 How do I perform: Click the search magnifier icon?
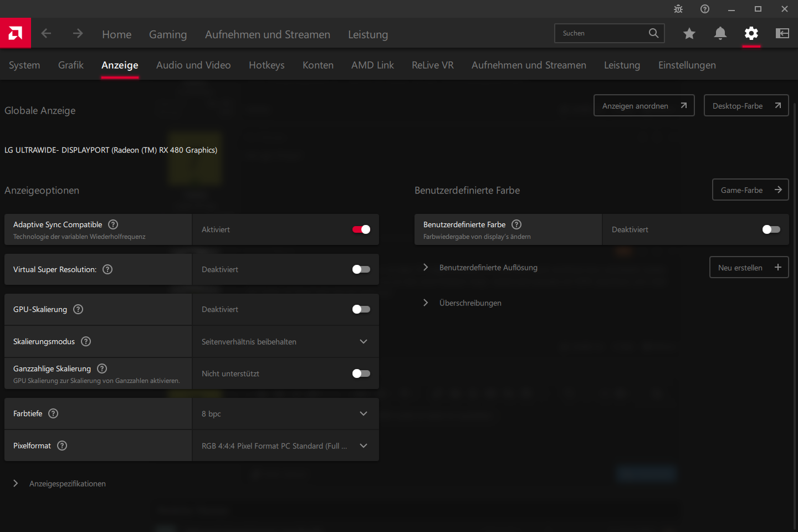[x=654, y=33]
